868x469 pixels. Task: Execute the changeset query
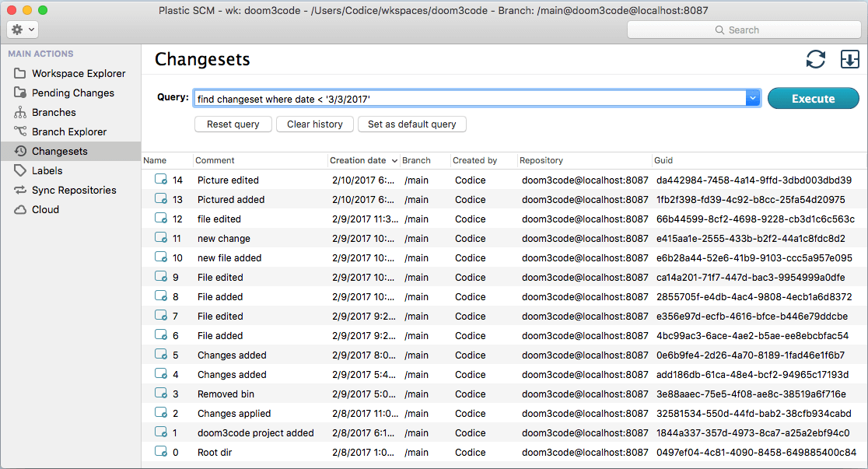814,98
